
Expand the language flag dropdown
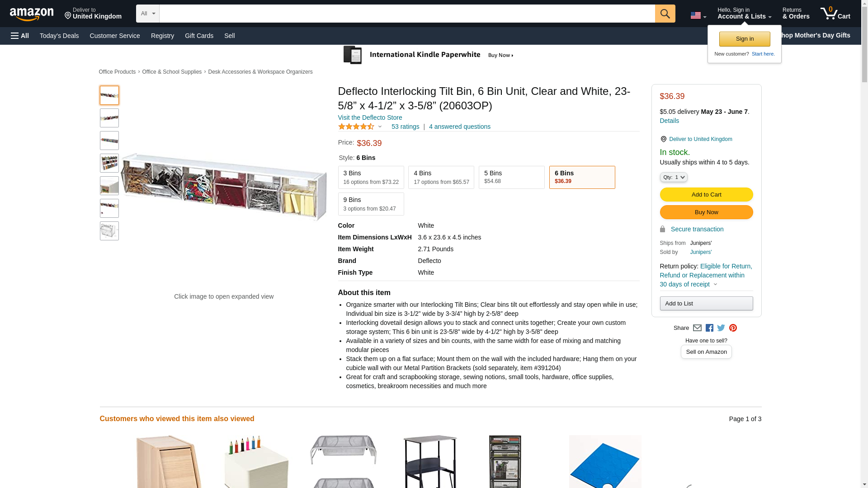pyautogui.click(x=698, y=15)
